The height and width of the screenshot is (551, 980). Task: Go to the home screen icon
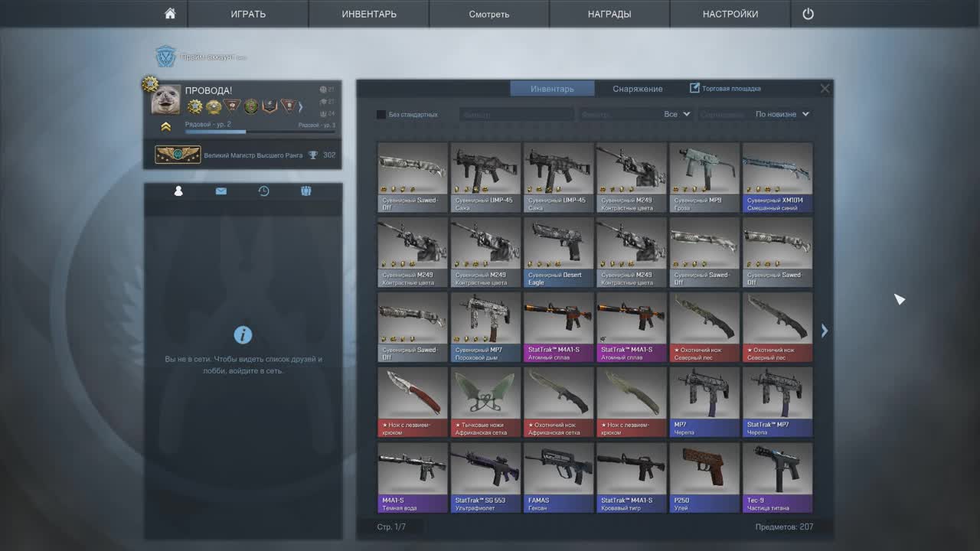170,14
